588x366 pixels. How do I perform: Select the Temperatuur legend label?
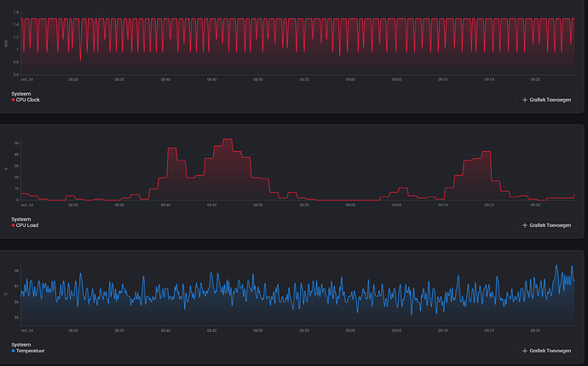pyautogui.click(x=30, y=351)
